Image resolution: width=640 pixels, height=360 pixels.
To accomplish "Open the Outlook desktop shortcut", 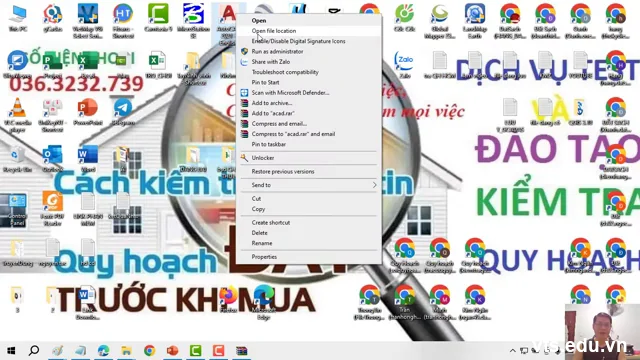I will 53,159.
